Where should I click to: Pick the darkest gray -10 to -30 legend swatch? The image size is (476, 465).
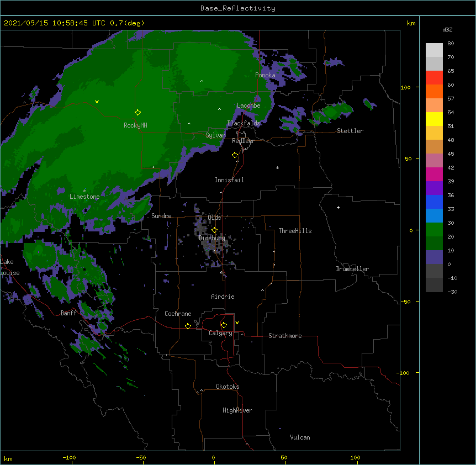[x=434, y=285]
